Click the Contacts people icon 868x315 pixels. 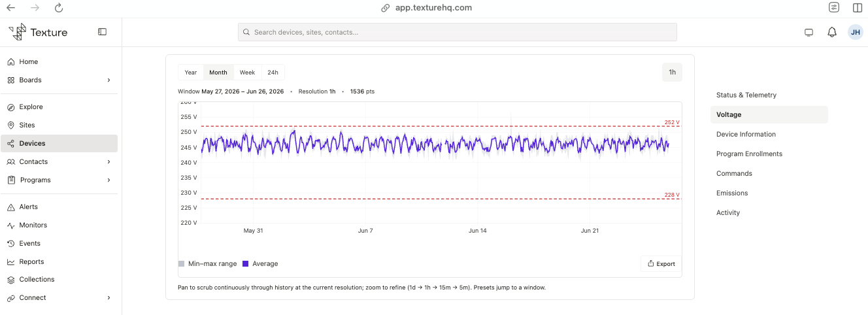point(11,162)
